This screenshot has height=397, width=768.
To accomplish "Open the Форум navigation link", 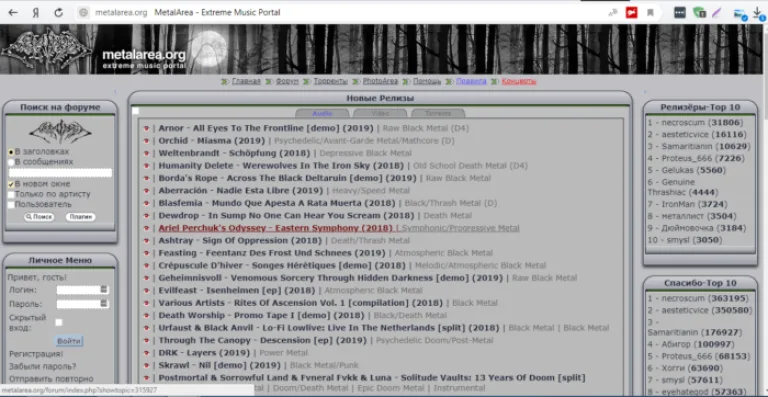I will tap(287, 81).
